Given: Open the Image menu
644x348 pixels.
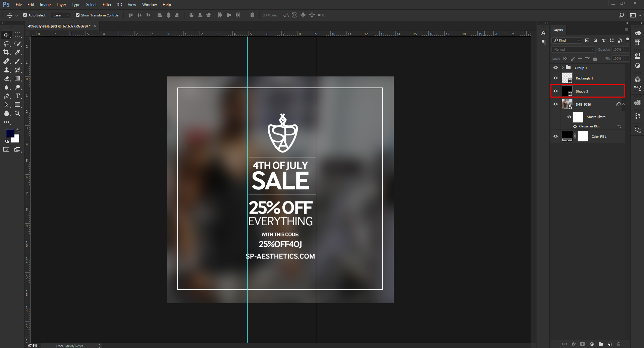Looking at the screenshot, I should tap(45, 5).
